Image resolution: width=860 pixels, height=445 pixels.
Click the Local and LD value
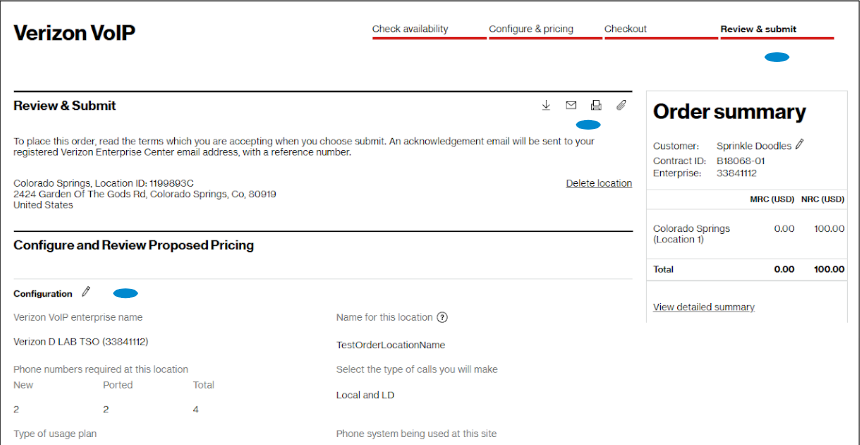pyautogui.click(x=365, y=395)
